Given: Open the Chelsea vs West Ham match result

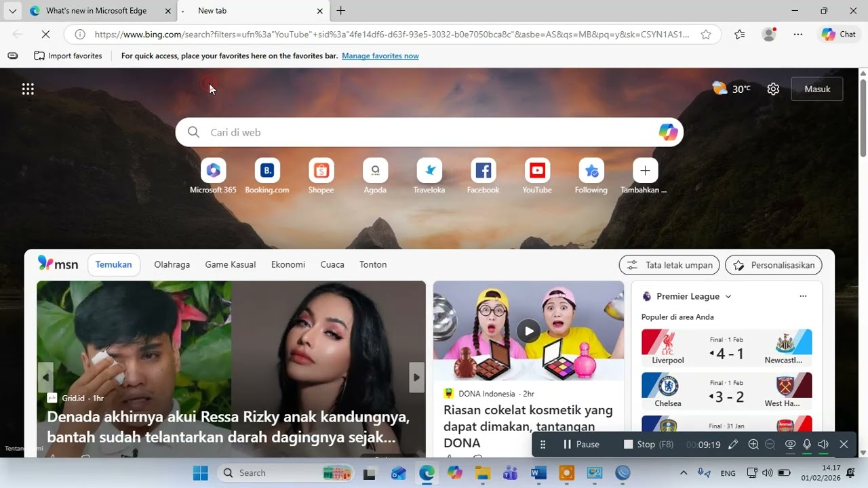Looking at the screenshot, I should coord(726,391).
